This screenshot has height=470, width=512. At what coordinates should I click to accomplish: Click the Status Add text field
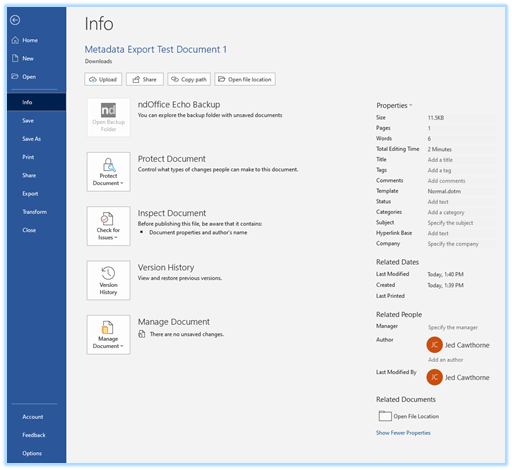click(x=462, y=202)
